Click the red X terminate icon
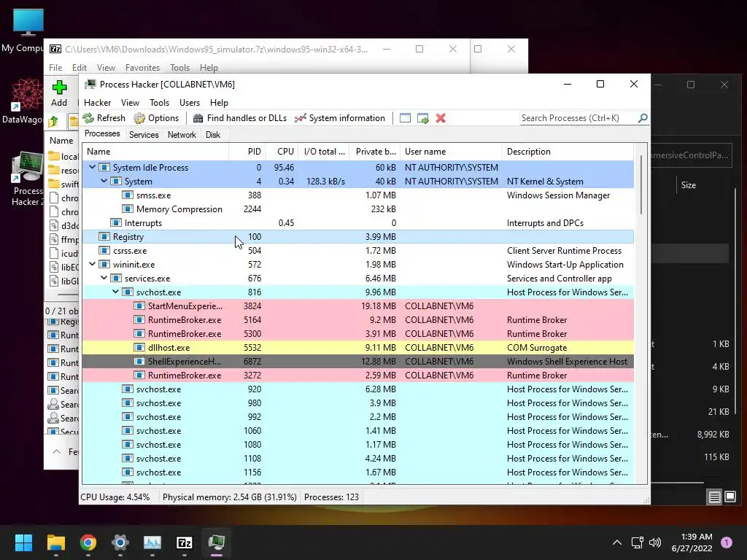This screenshot has height=560, width=747. [441, 118]
